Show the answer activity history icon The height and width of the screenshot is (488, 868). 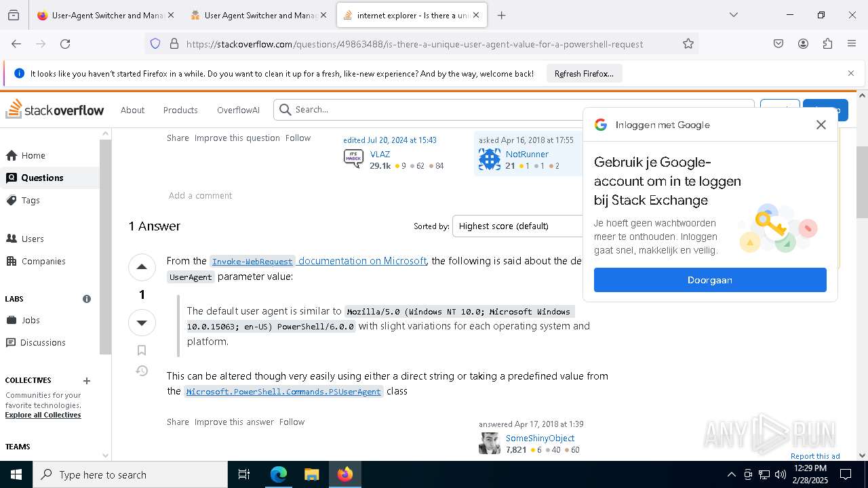click(142, 371)
